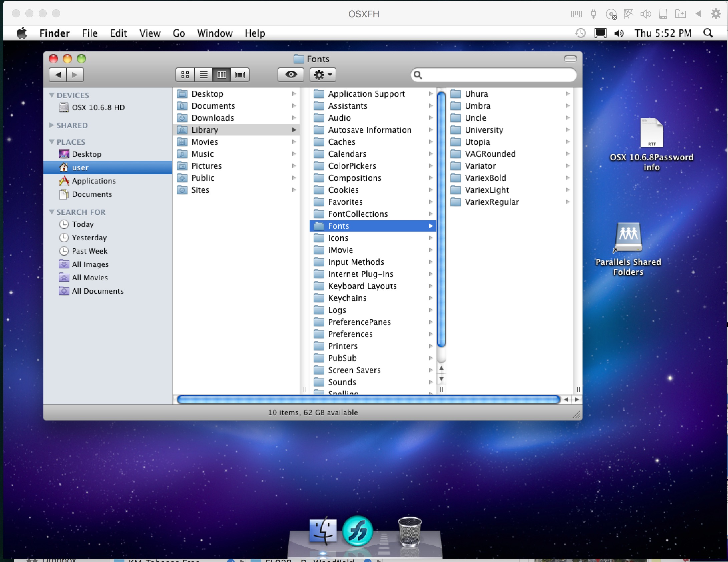Select the Screen Savers folder
The width and height of the screenshot is (728, 562).
pyautogui.click(x=373, y=370)
